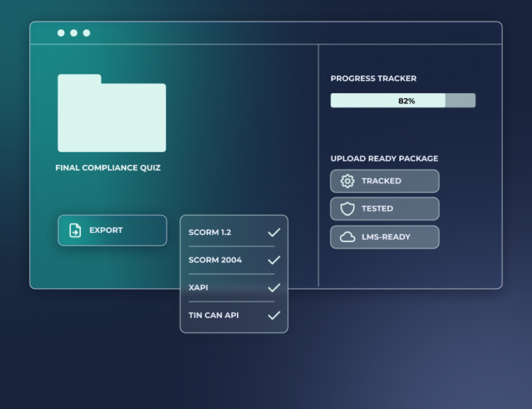The width and height of the screenshot is (532, 409).
Task: Click the FINAL COMPLIANCE QUIZ label
Action: pos(108,168)
